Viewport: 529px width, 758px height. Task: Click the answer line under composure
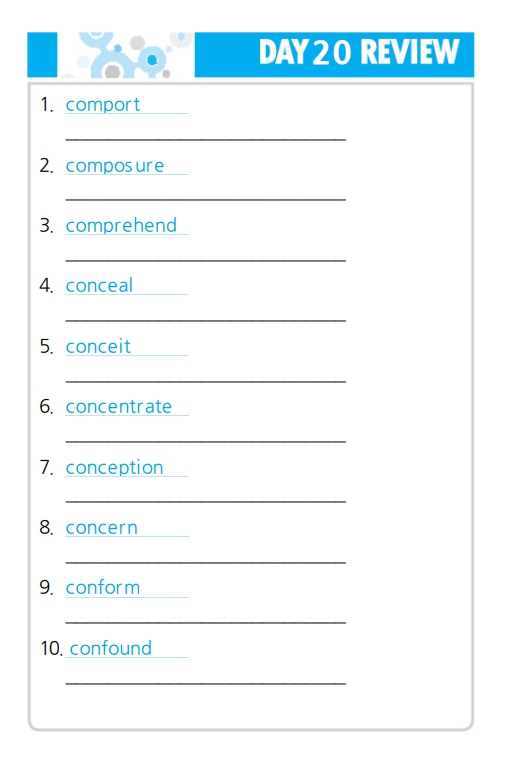206,199
